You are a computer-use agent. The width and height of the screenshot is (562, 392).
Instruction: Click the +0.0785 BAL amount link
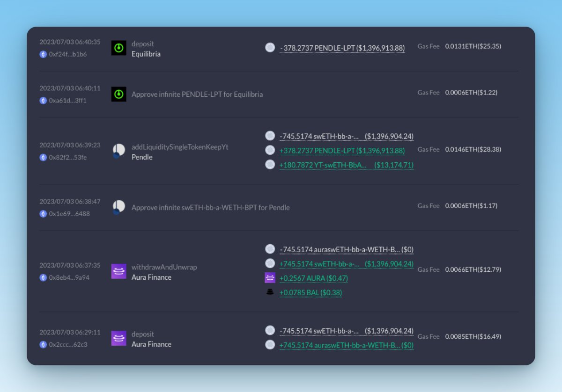tap(311, 292)
